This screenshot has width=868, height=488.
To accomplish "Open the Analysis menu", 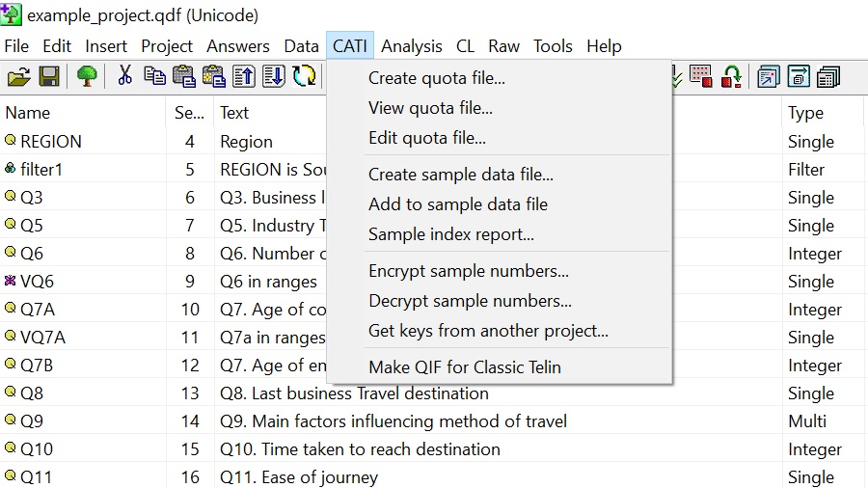I will (411, 46).
